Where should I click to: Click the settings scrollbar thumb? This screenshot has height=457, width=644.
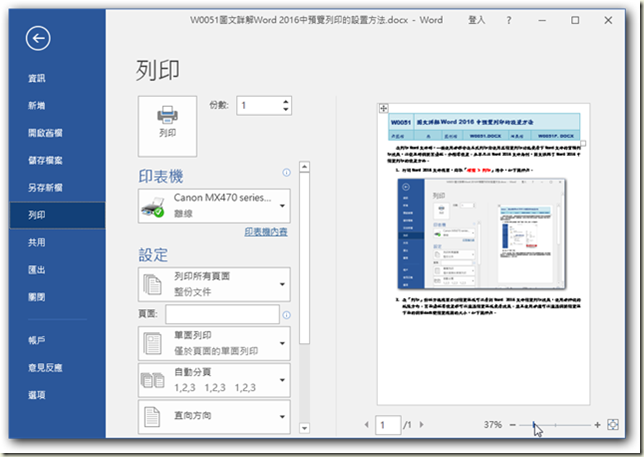[304, 258]
